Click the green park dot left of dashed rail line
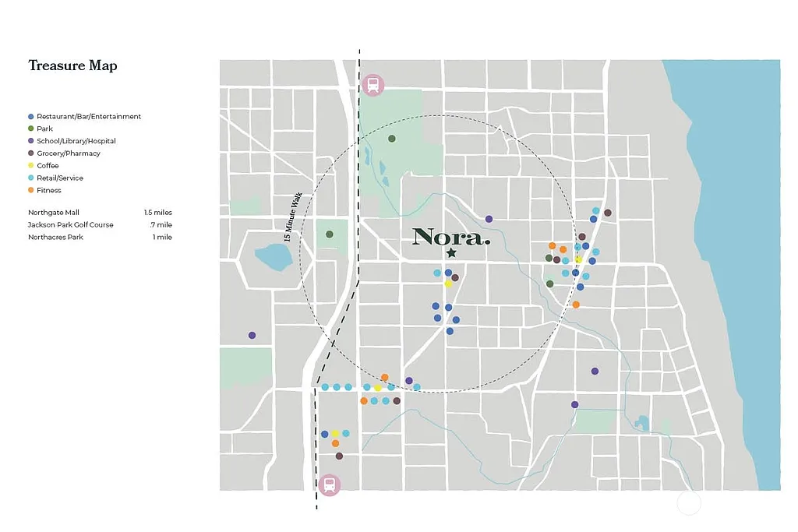 tap(330, 234)
